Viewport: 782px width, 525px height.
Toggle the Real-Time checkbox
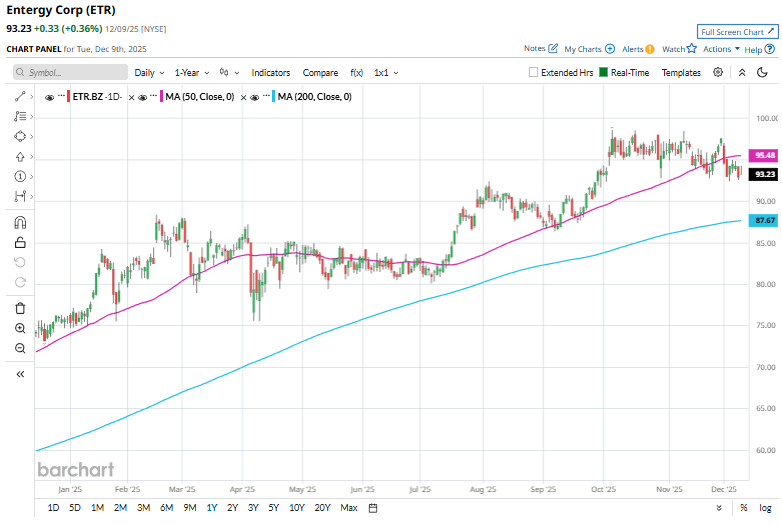click(x=603, y=72)
